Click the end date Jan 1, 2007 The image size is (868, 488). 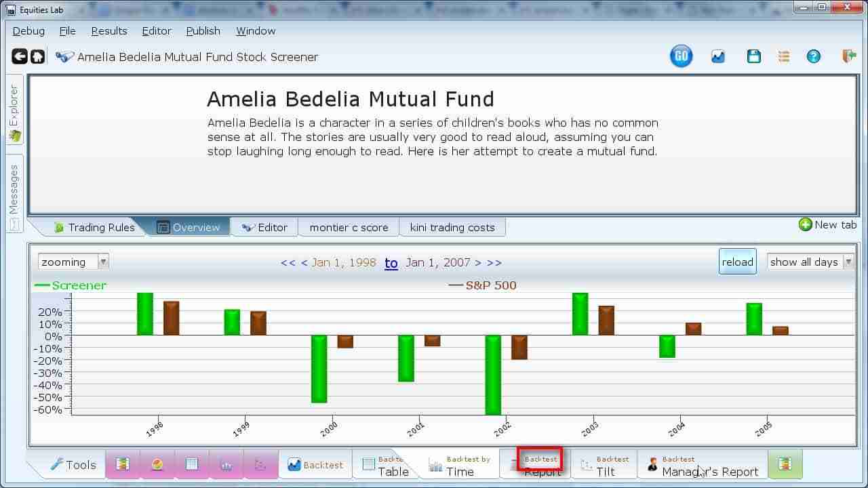pyautogui.click(x=438, y=263)
